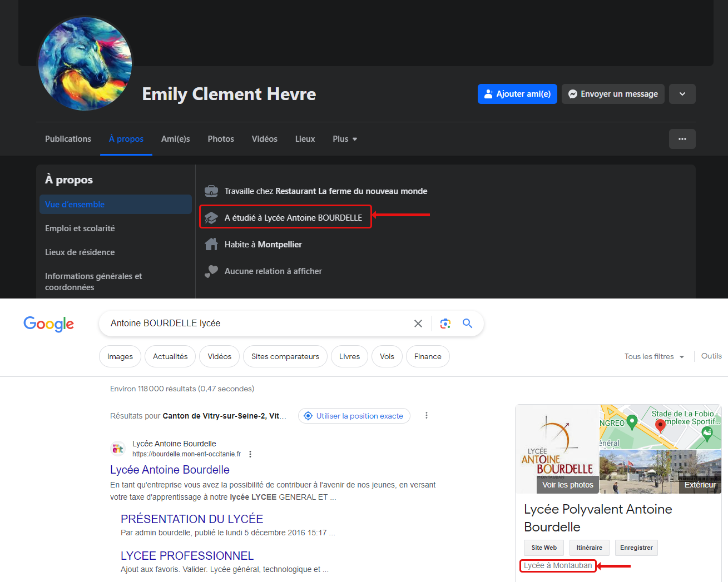Clear the search with the X icon
The width and height of the screenshot is (728, 582).
[x=418, y=324]
